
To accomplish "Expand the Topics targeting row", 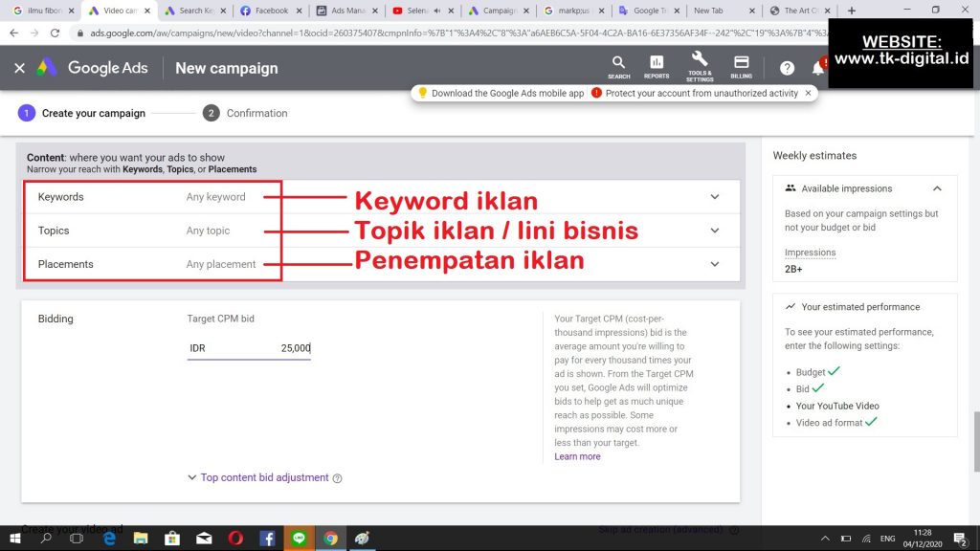I will click(x=714, y=231).
